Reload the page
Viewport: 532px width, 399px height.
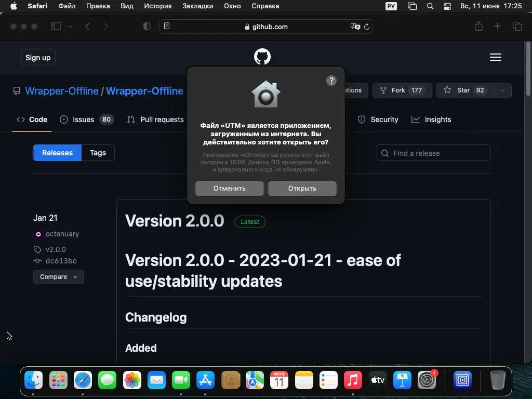coord(367,26)
